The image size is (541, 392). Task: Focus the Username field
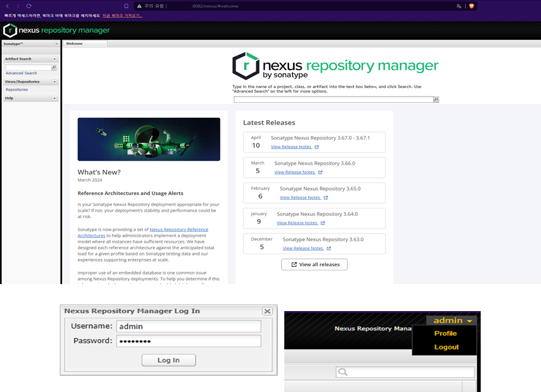tap(189, 326)
